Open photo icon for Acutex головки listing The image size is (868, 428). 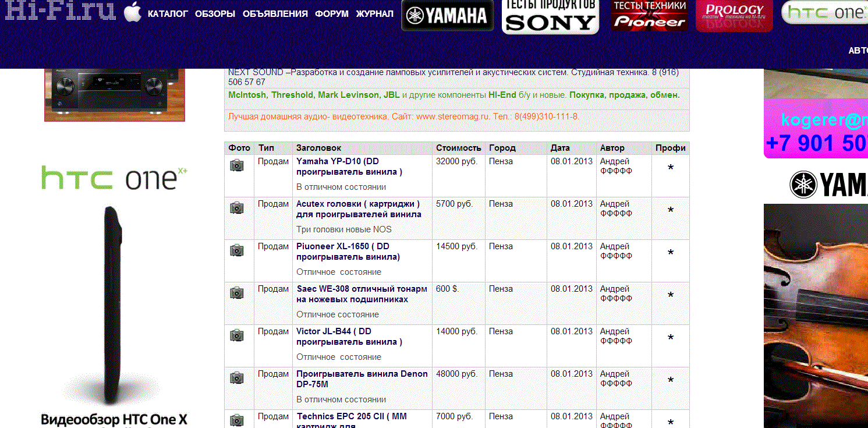pyautogui.click(x=236, y=208)
